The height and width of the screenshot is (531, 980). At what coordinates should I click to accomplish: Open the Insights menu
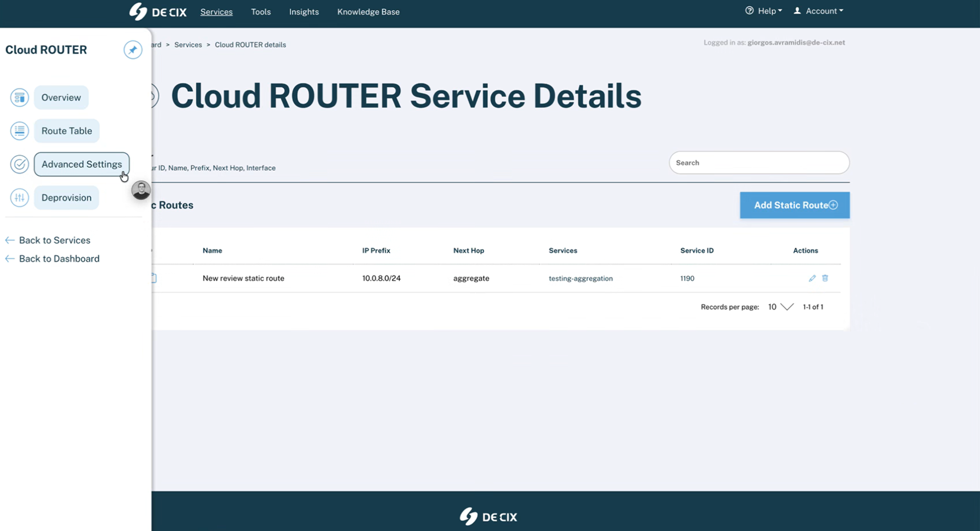[304, 12]
